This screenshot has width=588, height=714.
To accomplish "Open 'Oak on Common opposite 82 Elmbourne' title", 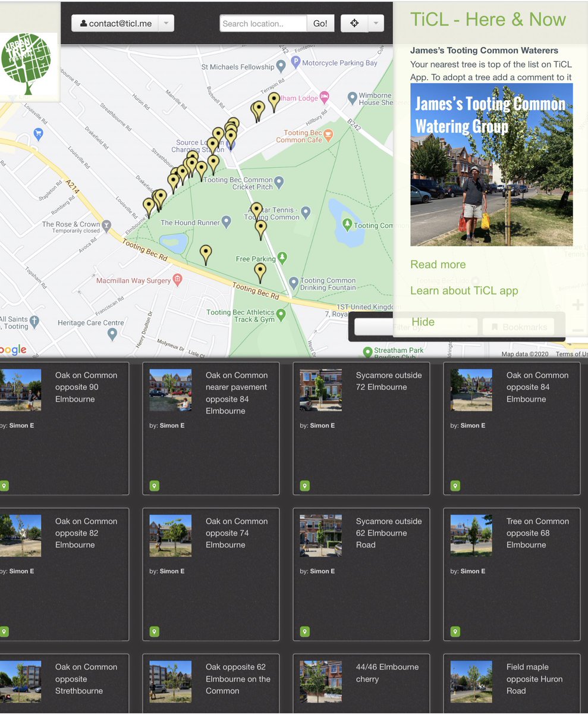I will pos(86,533).
